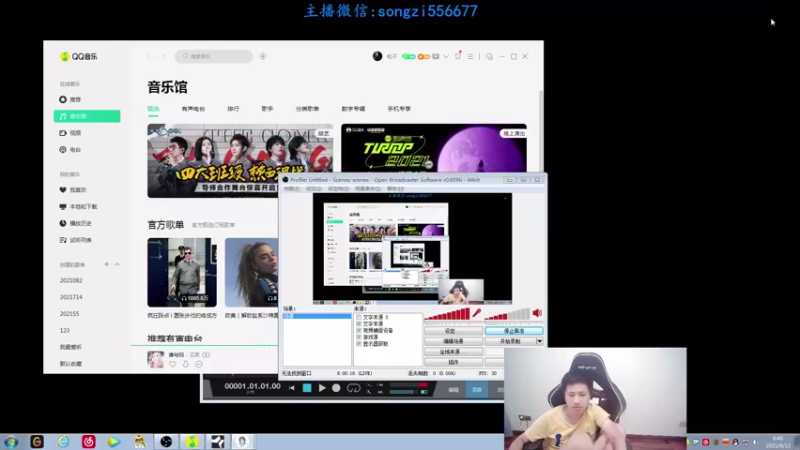
Task: Mute the microphone in OBS
Action: [x=477, y=313]
